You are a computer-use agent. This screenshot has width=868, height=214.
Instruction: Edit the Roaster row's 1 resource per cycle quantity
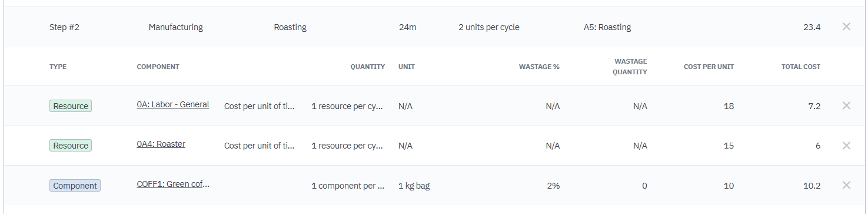(x=348, y=146)
